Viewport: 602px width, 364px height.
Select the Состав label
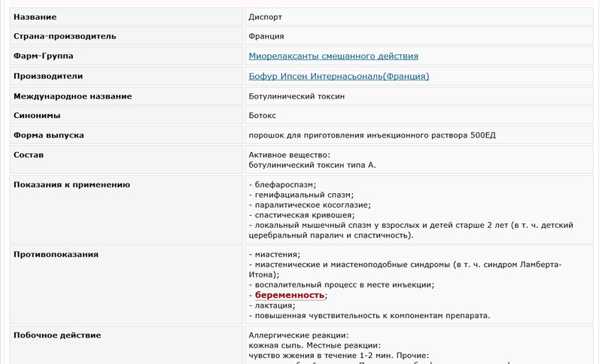(29, 155)
